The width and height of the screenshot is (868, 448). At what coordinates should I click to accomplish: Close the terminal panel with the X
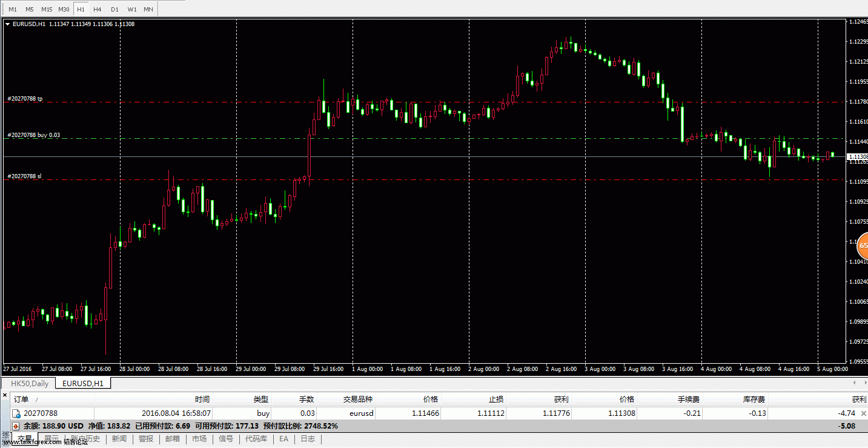[x=5, y=395]
